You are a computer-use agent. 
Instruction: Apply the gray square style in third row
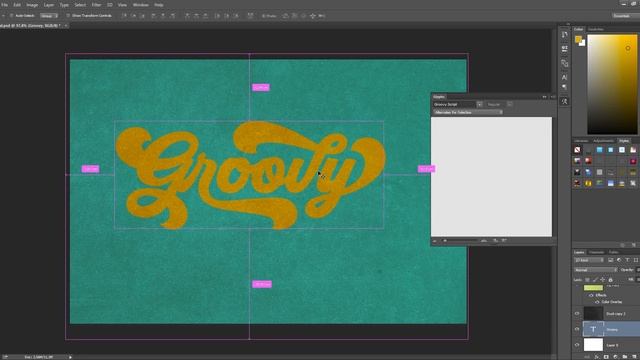click(599, 172)
